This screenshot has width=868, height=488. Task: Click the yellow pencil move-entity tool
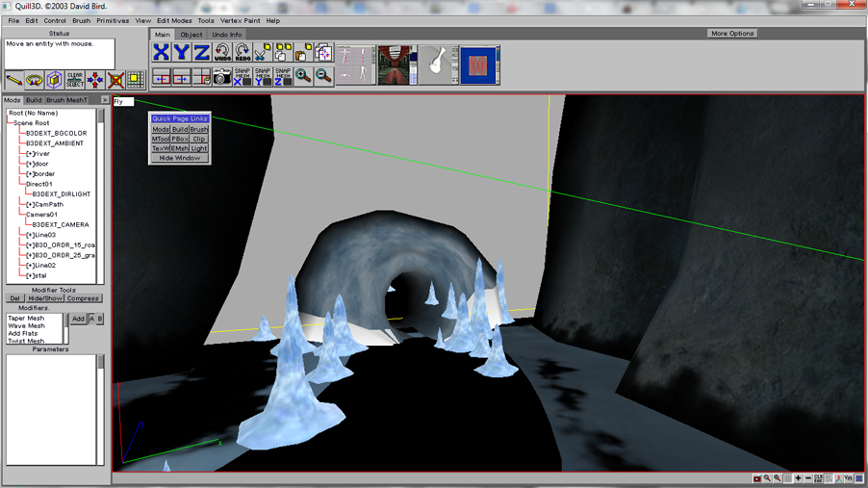click(x=14, y=80)
